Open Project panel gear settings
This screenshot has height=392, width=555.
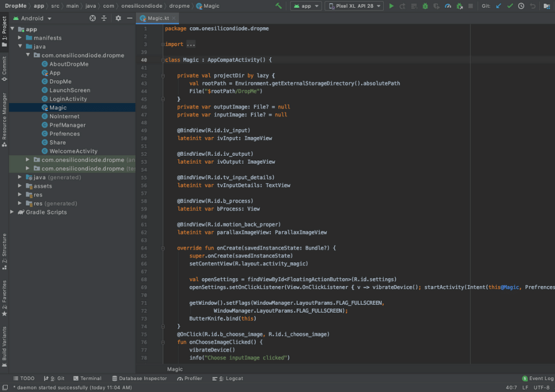(118, 18)
